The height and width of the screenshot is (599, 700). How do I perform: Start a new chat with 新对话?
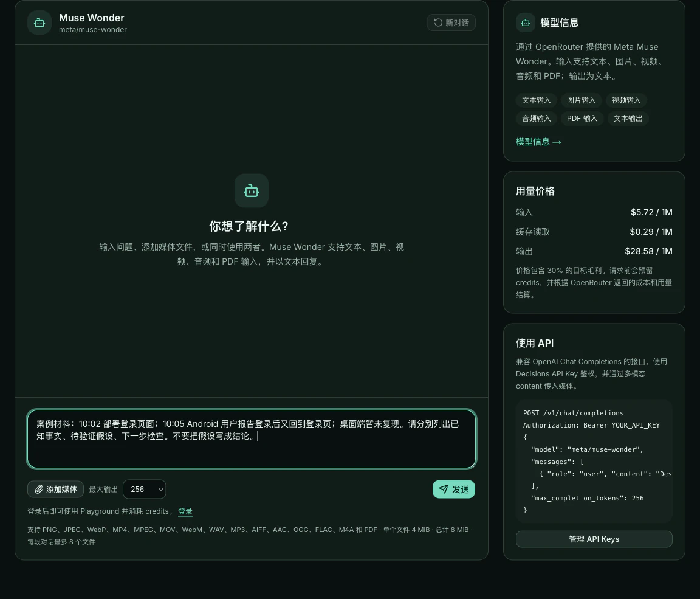451,23
